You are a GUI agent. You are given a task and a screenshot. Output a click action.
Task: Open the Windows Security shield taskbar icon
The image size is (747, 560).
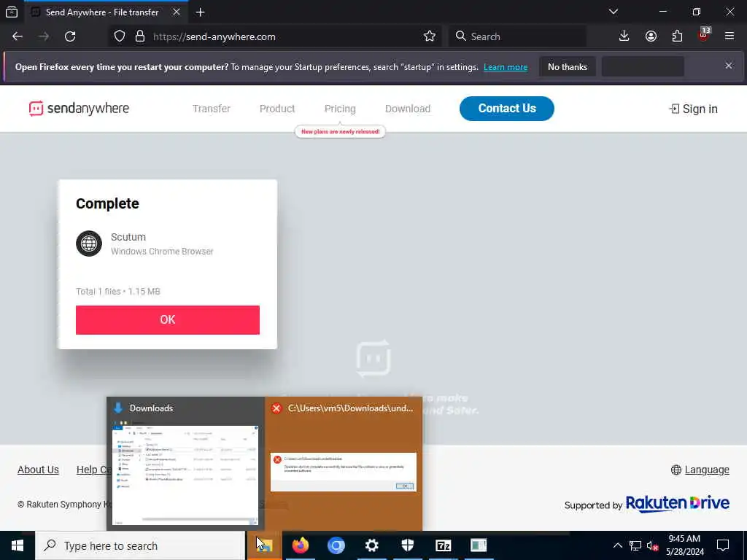pyautogui.click(x=407, y=545)
